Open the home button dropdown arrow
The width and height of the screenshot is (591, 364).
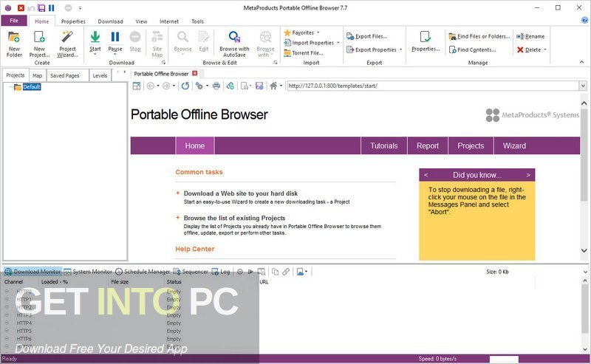tap(281, 86)
